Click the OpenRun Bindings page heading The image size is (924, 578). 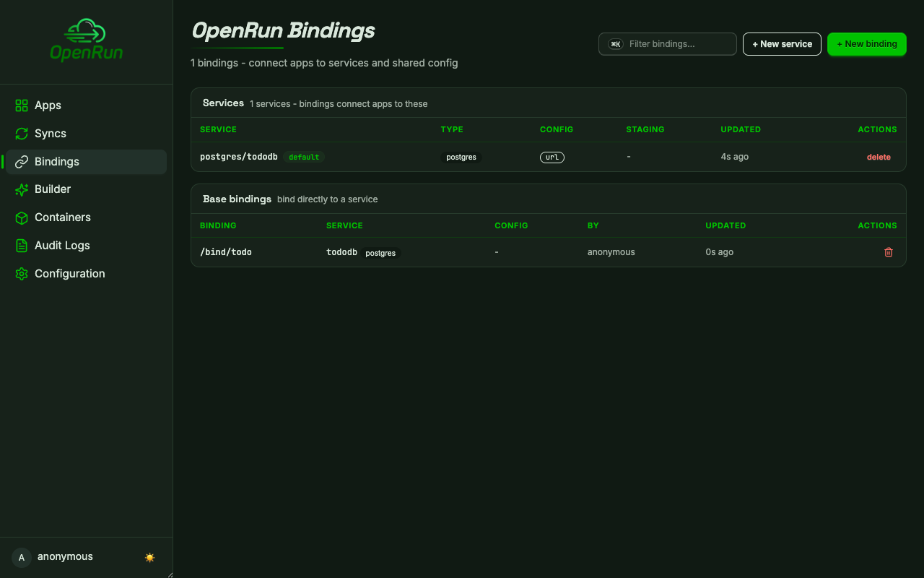pyautogui.click(x=283, y=31)
